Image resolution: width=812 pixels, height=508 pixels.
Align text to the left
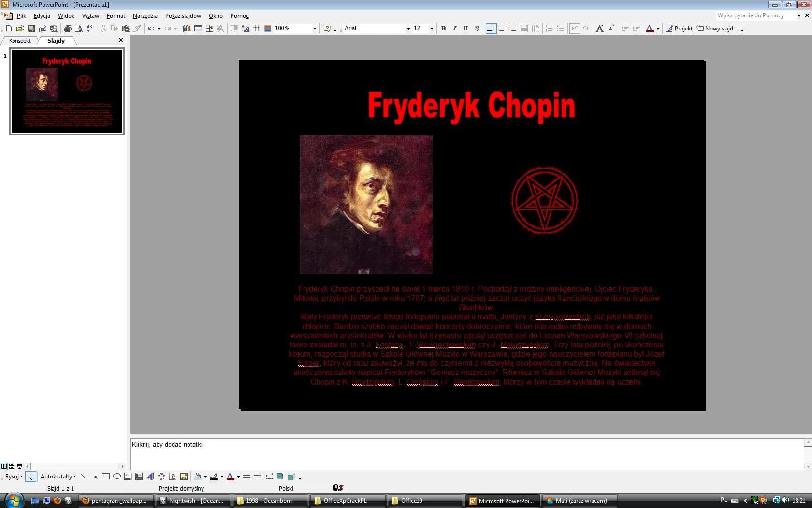point(491,29)
